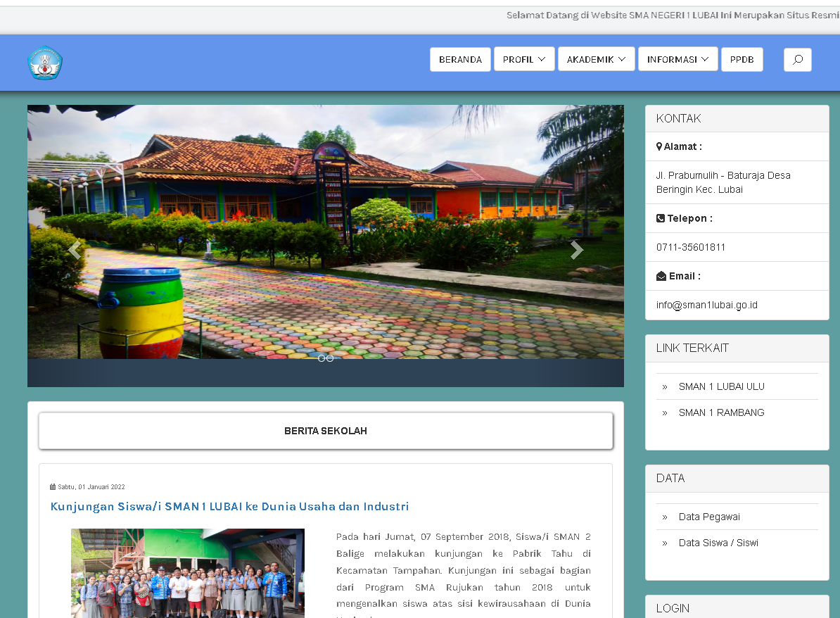This screenshot has width=840, height=618.
Task: Expand the AKADEMIK dropdown menu
Action: tap(596, 60)
